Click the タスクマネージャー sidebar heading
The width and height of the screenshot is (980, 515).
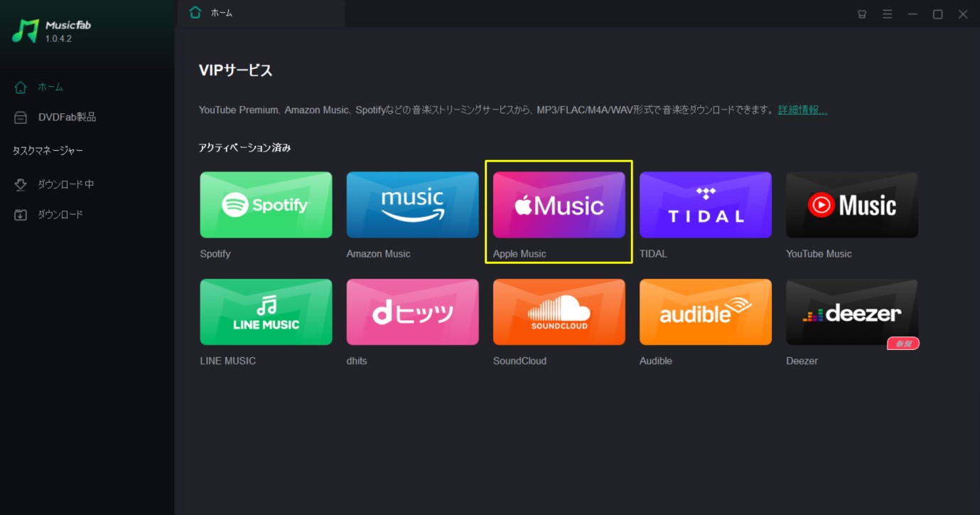click(x=48, y=151)
